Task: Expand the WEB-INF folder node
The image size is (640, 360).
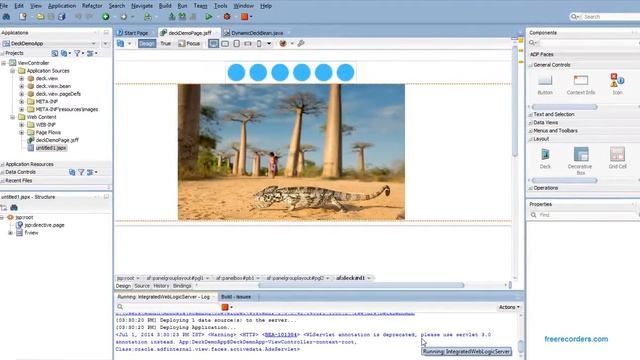Action: (x=22, y=125)
